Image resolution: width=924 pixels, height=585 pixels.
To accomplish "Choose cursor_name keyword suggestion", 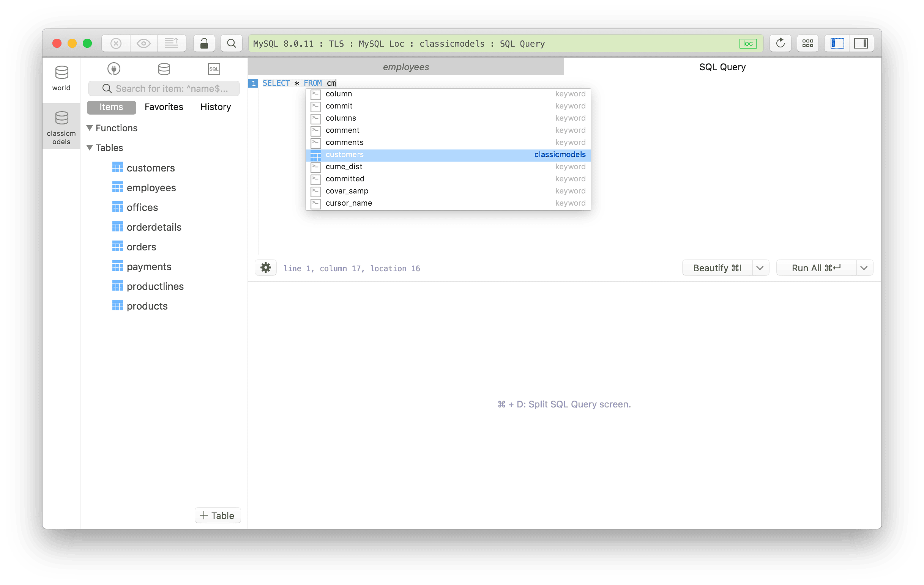I will tap(448, 204).
